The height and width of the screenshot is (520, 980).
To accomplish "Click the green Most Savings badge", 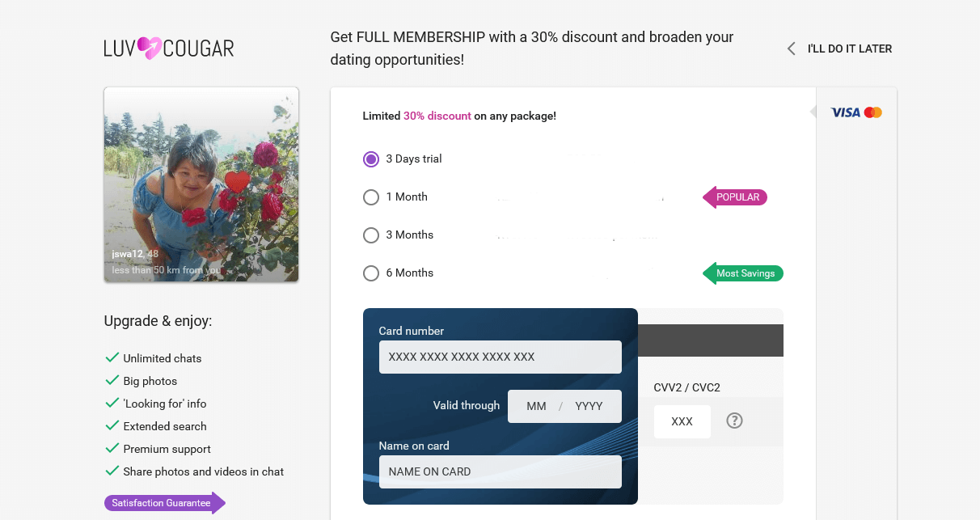I will pyautogui.click(x=742, y=273).
